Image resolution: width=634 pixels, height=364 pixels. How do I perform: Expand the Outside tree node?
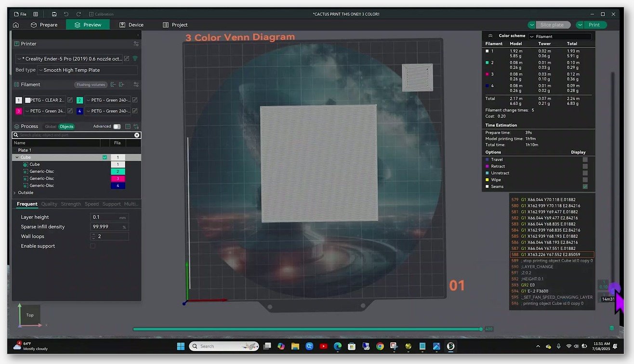tap(14, 193)
